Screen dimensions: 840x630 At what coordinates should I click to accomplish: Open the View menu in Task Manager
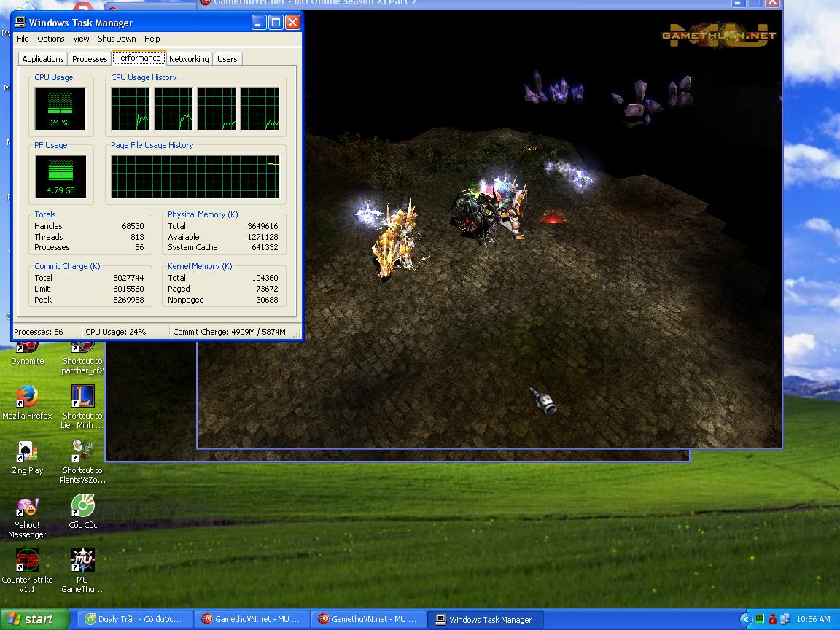click(x=81, y=39)
